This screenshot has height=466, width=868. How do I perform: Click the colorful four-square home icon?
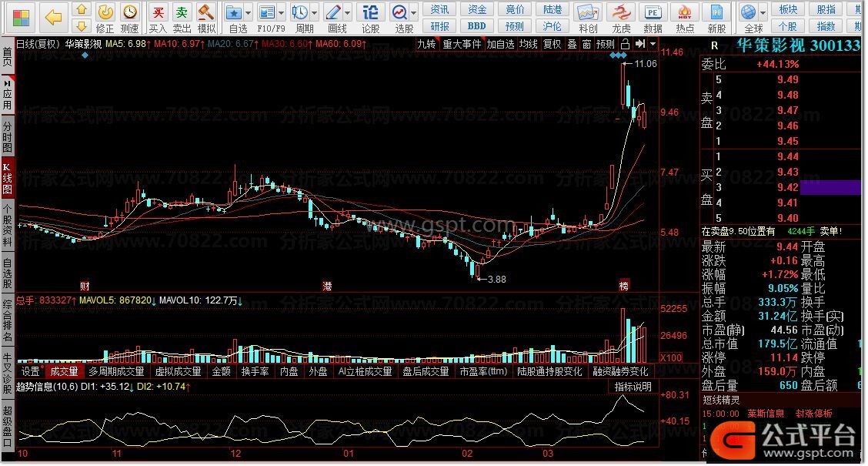tap(21, 18)
